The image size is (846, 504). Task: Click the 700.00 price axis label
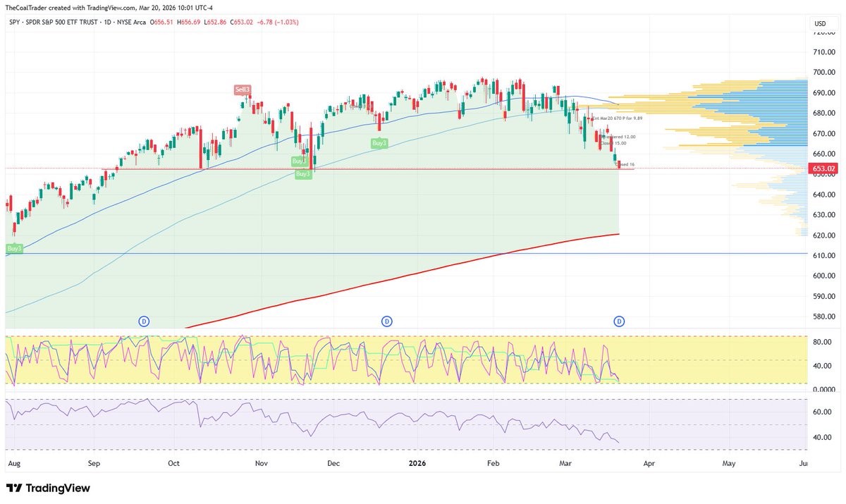[x=823, y=72]
